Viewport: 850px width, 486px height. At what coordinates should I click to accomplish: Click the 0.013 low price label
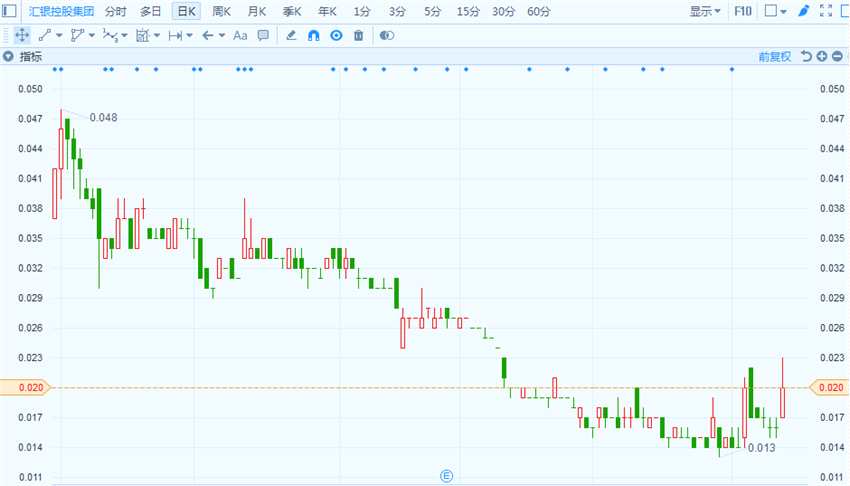[762, 448]
